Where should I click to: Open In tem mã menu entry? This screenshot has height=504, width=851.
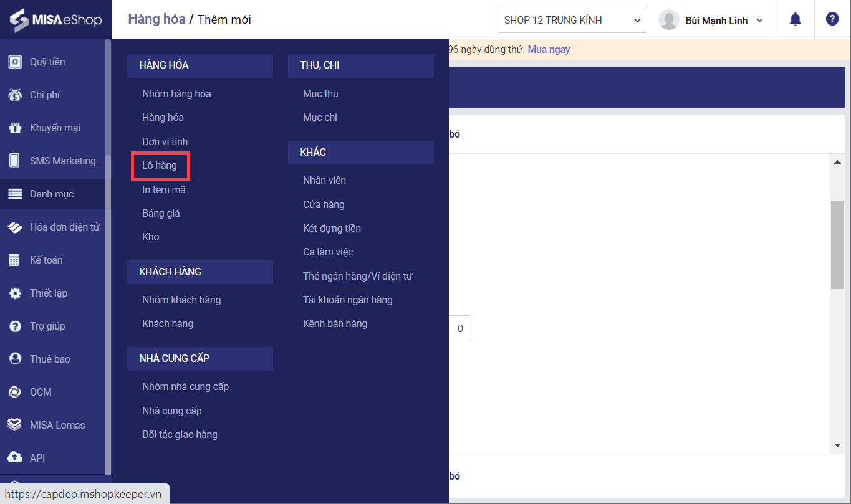tap(164, 189)
